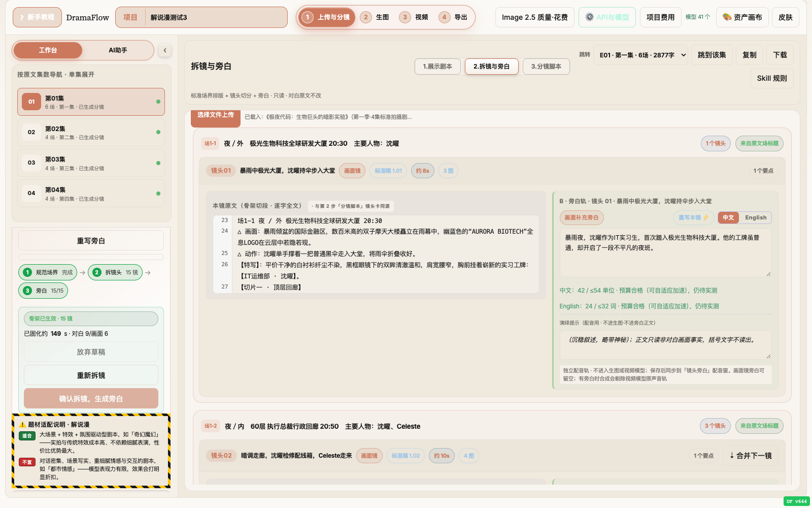Confirm with 确认拆镜，生成旁白 button
Viewport: 812px width, 508px height.
tap(91, 399)
